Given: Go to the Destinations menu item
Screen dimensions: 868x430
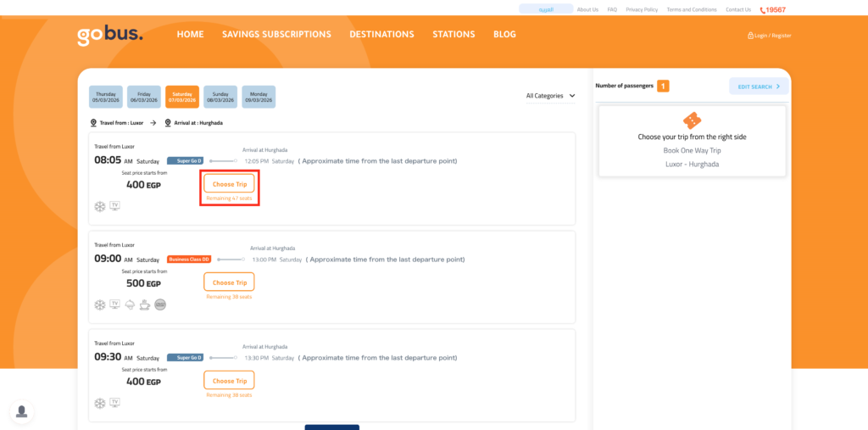Looking at the screenshot, I should pos(381,35).
